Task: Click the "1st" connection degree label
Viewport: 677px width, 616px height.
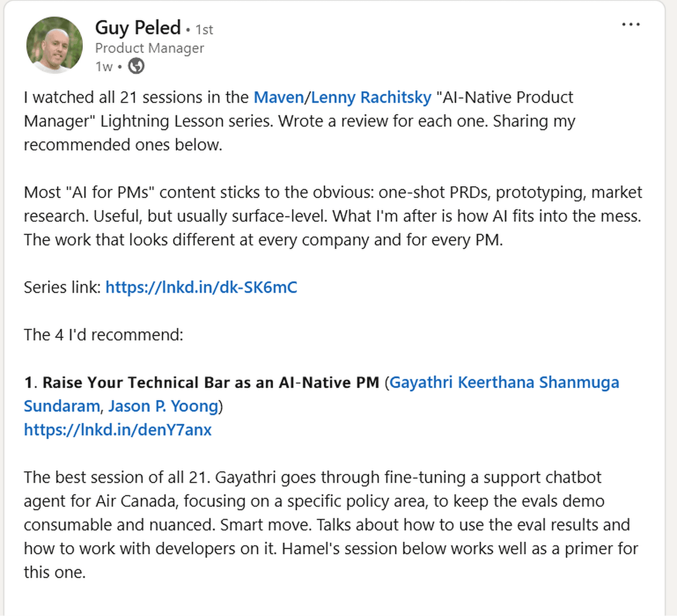Action: (x=204, y=30)
